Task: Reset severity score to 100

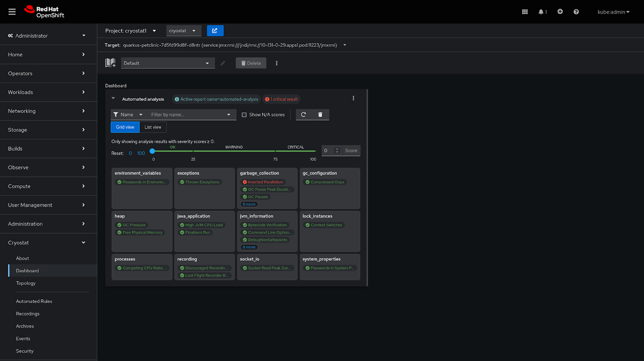Action: click(x=141, y=154)
